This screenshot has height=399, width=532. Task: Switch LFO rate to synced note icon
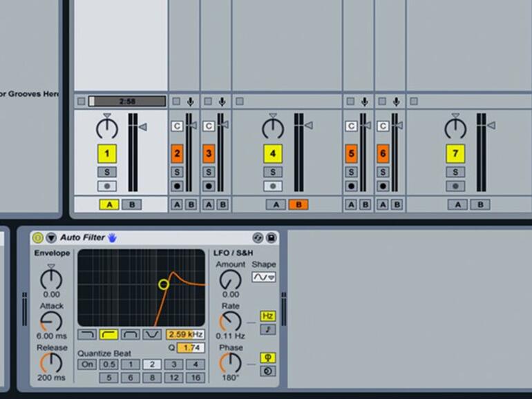pos(267,329)
